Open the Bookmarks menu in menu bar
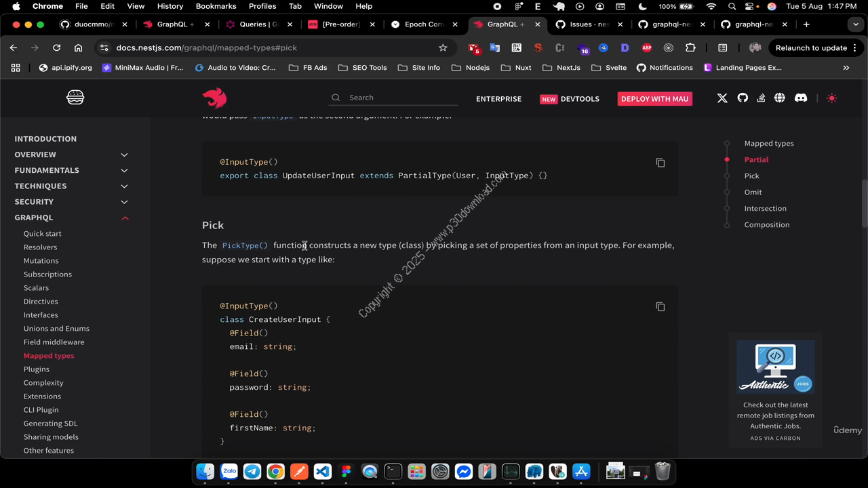This screenshot has width=868, height=488. (x=216, y=6)
